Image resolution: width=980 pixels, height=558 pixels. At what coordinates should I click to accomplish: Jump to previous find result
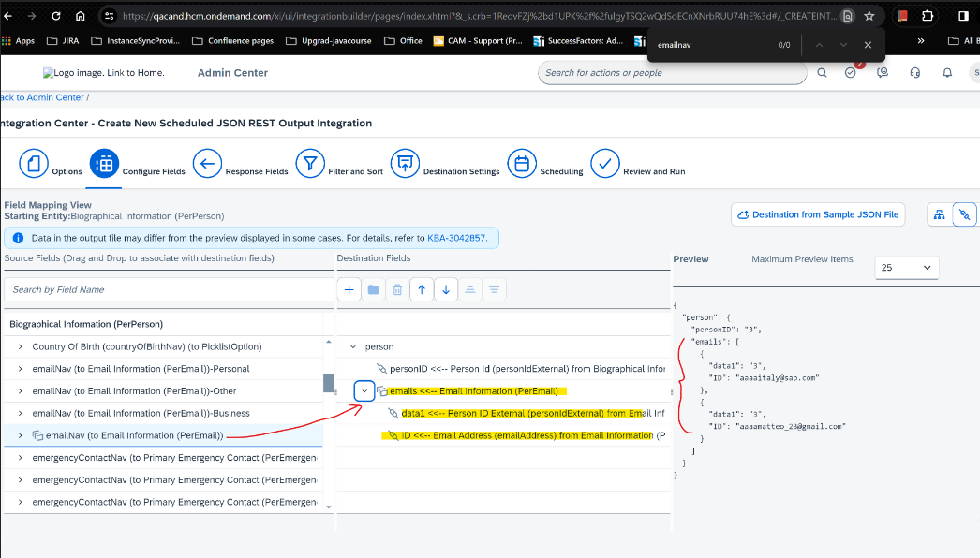coord(819,45)
